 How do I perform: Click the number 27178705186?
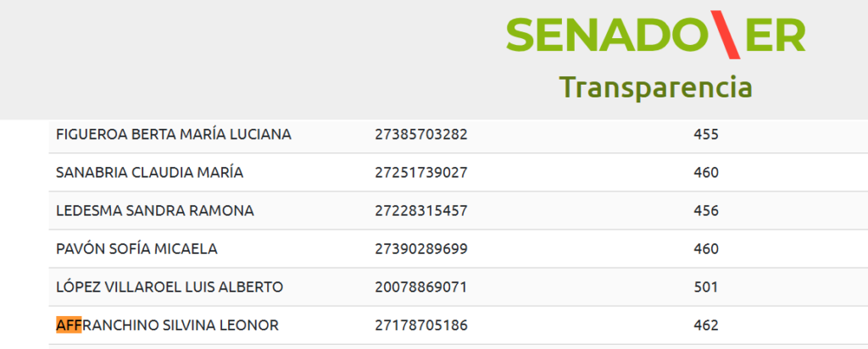(x=420, y=325)
